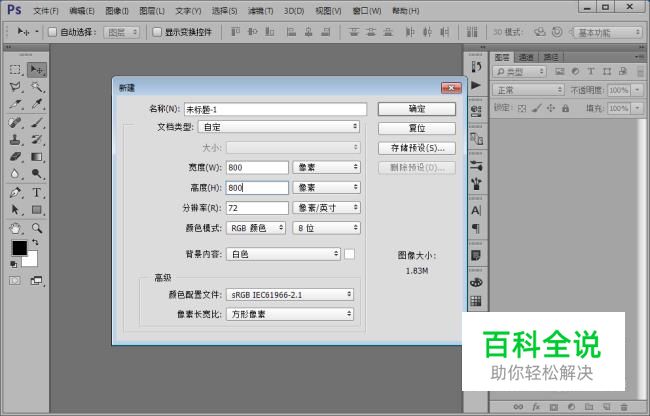Select the Magic Wand tool
This screenshot has width=650, height=416.
(x=37, y=87)
